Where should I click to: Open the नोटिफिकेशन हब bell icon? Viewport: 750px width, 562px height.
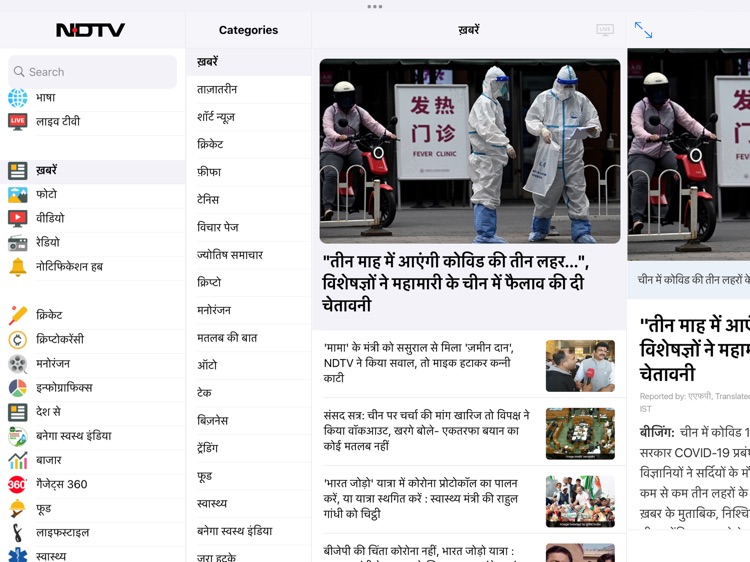(18, 267)
